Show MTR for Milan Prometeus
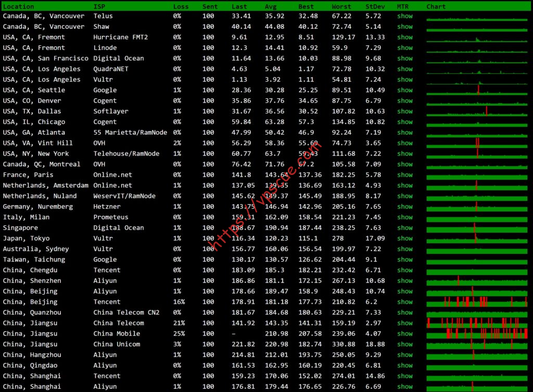Image resolution: width=533 pixels, height=392 pixels. tap(405, 217)
